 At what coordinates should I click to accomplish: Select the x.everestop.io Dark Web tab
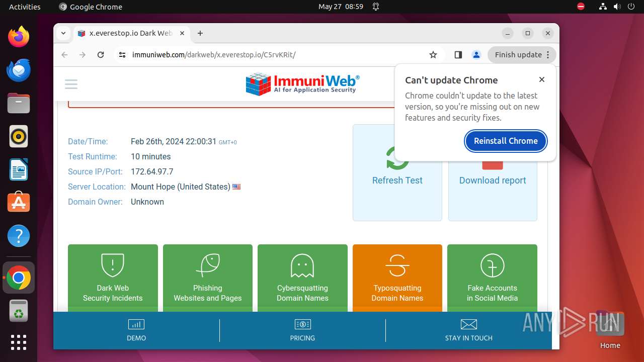(131, 33)
